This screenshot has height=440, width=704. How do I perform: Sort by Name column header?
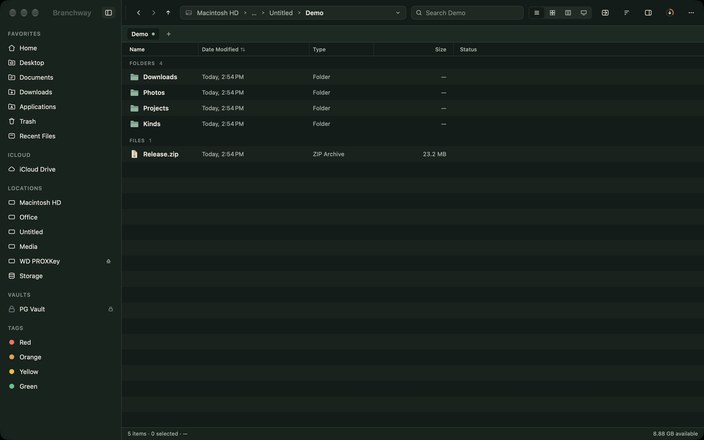(x=137, y=49)
